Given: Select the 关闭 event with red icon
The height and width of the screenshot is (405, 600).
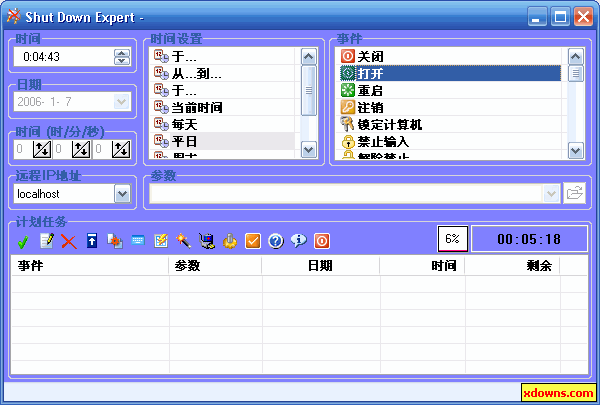Looking at the screenshot, I should 450,57.
